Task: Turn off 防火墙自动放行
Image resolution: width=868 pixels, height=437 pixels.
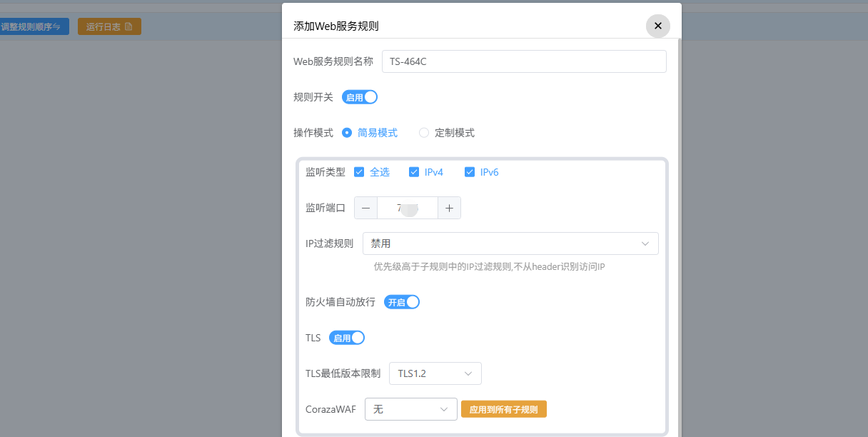Action: [402, 301]
